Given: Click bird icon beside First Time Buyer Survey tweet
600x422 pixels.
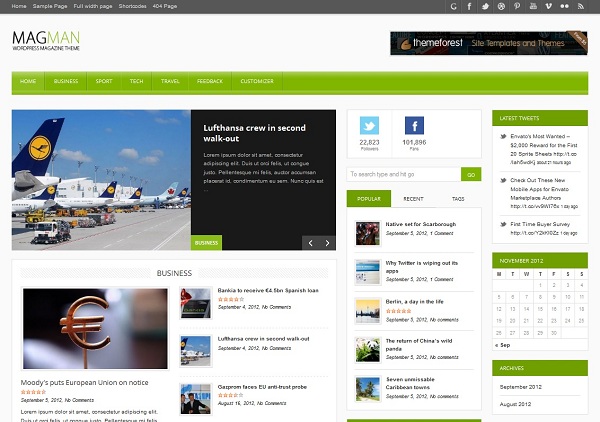Looking at the screenshot, I should 503,224.
